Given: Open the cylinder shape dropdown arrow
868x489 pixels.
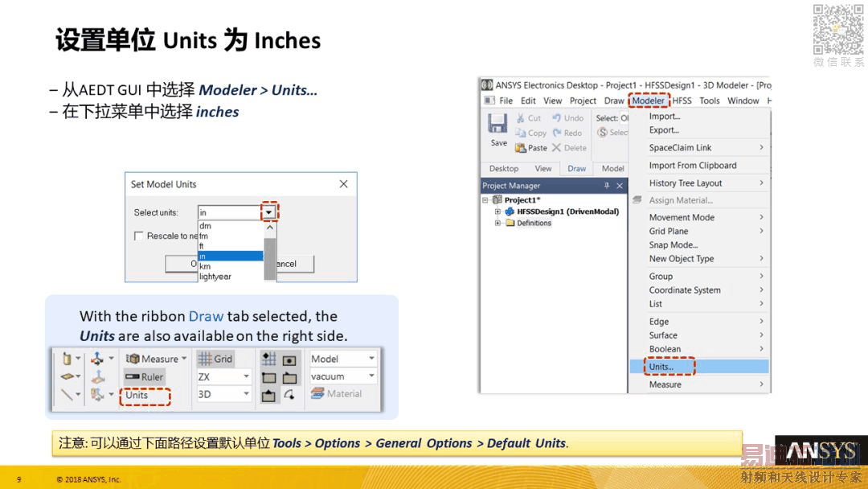Looking at the screenshot, I should [78, 359].
